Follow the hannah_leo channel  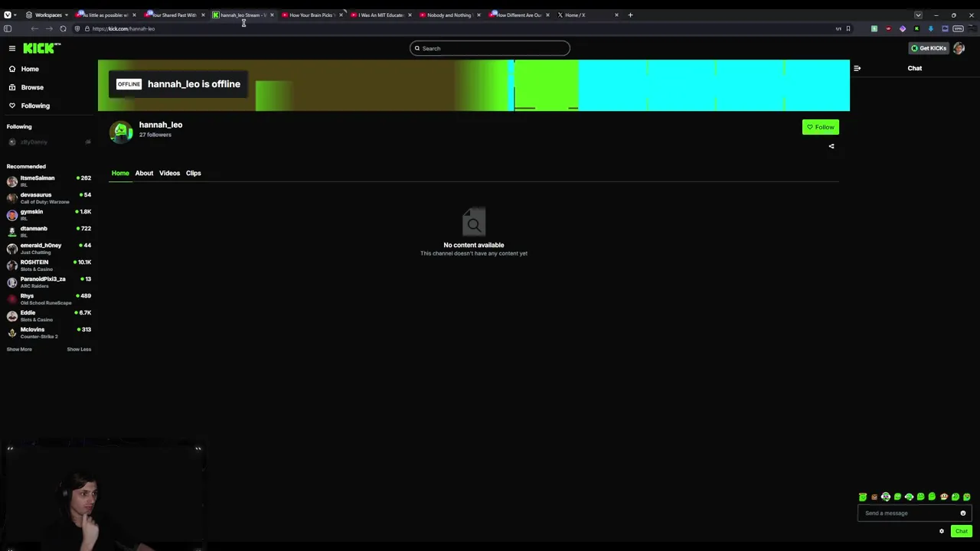(x=820, y=127)
